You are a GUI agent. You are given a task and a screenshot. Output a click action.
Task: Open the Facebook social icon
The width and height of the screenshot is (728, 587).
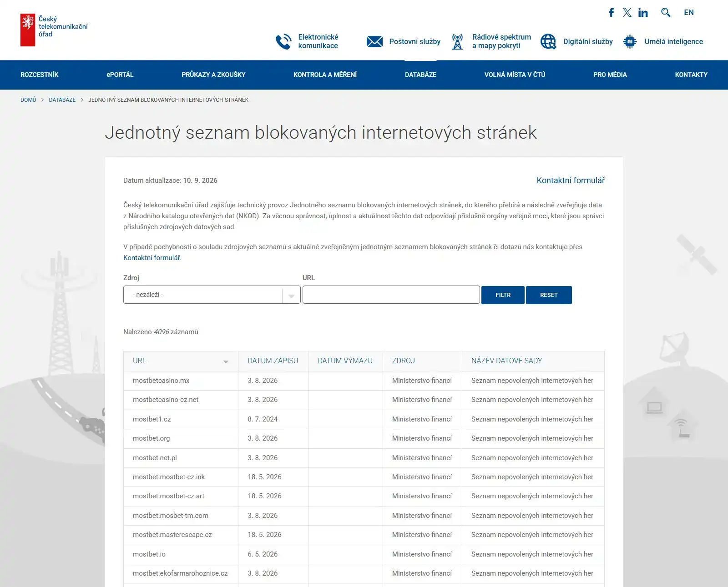click(x=611, y=12)
